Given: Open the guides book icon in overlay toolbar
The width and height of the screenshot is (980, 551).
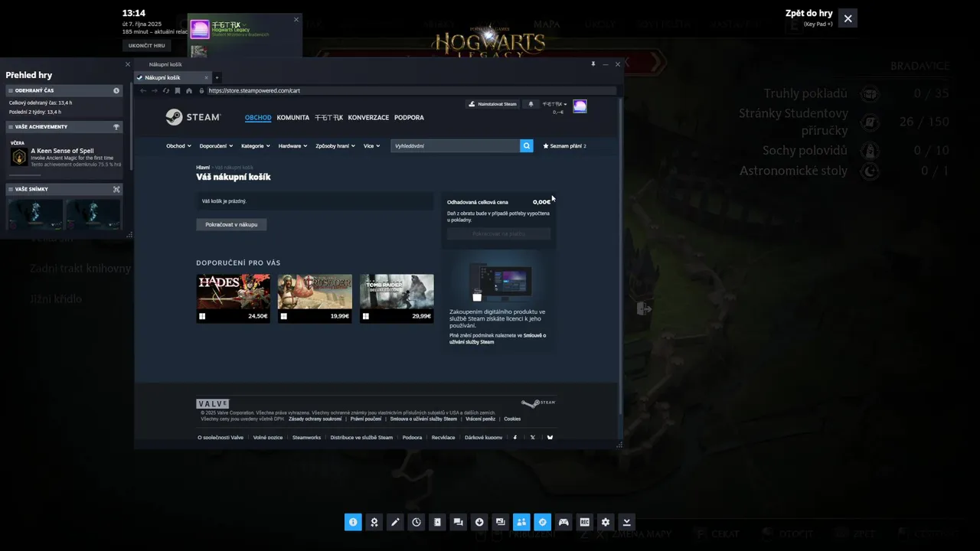Looking at the screenshot, I should coord(437,522).
